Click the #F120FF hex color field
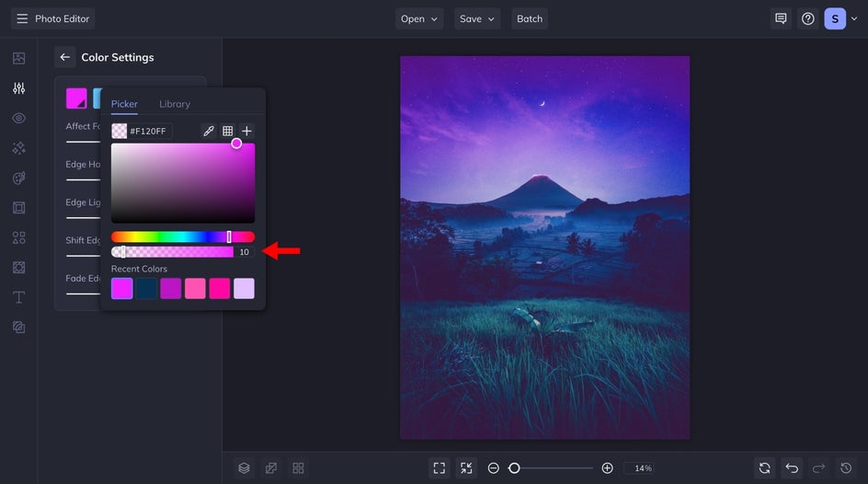868x484 pixels. point(148,132)
